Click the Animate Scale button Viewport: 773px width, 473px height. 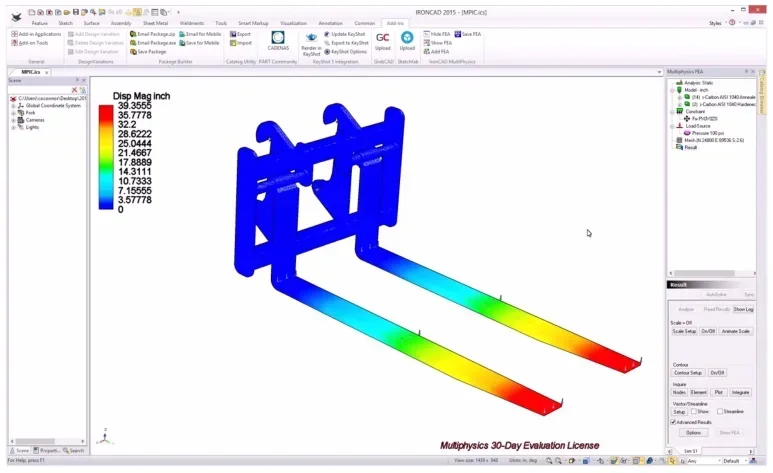click(736, 331)
